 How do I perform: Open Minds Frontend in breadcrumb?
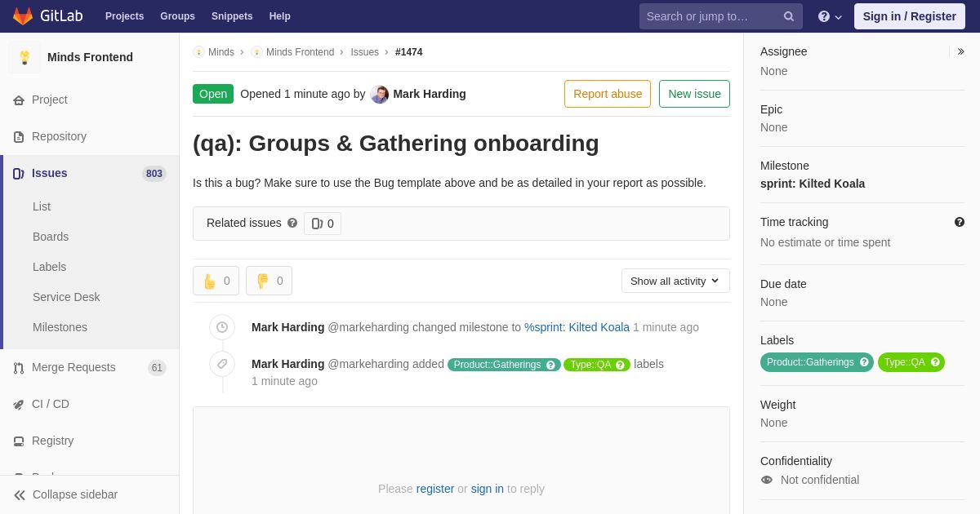(x=300, y=52)
